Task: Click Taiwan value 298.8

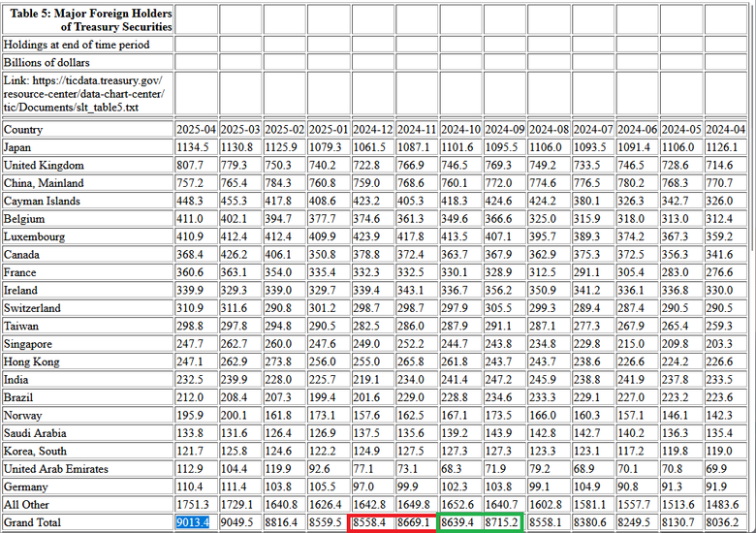Action: tap(190, 326)
